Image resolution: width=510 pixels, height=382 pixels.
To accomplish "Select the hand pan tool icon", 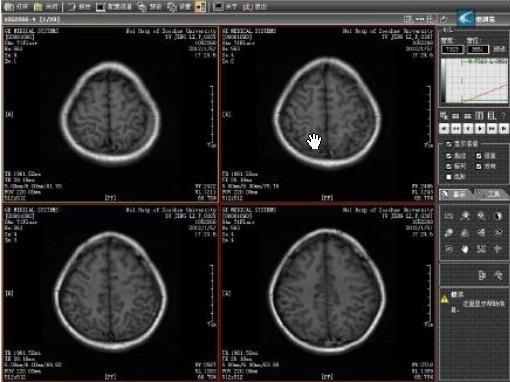I will pyautogui.click(x=465, y=249).
